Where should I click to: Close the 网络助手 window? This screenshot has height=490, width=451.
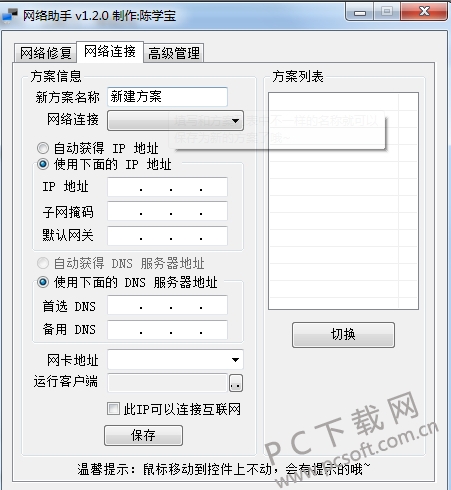tap(424, 12)
